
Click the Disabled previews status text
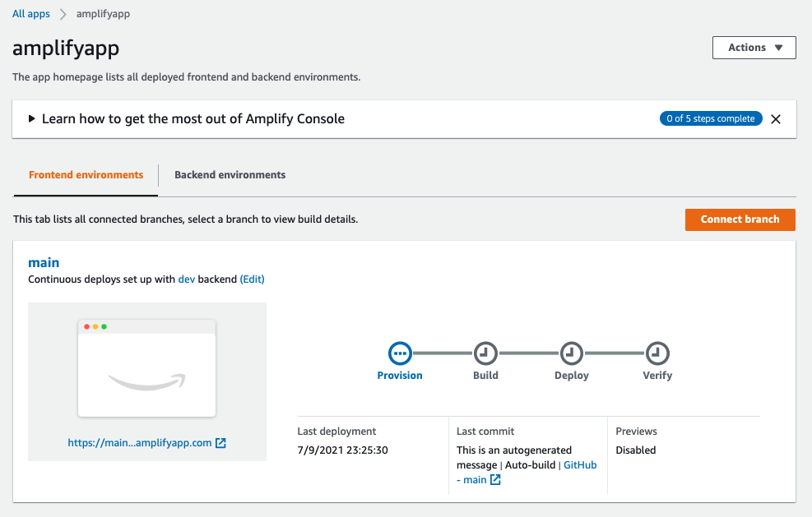(x=636, y=450)
